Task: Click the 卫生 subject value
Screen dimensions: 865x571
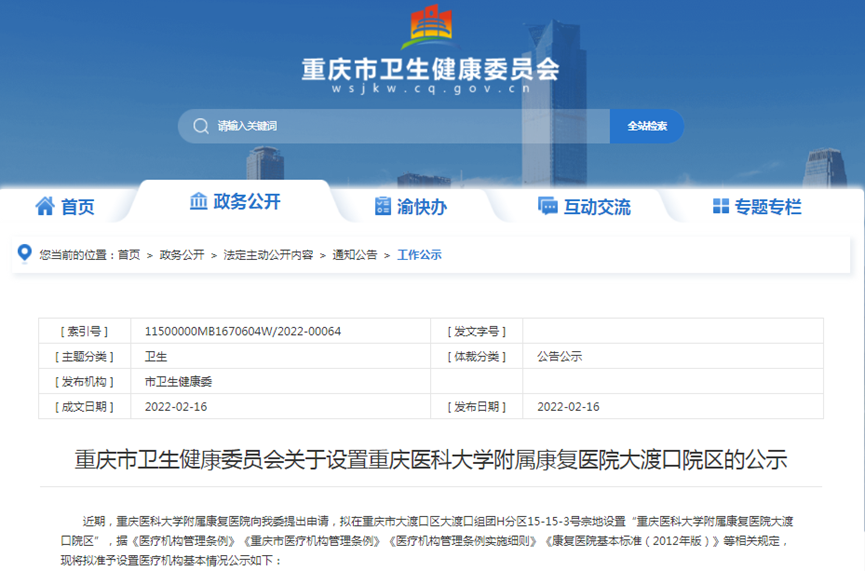Action: click(x=156, y=356)
